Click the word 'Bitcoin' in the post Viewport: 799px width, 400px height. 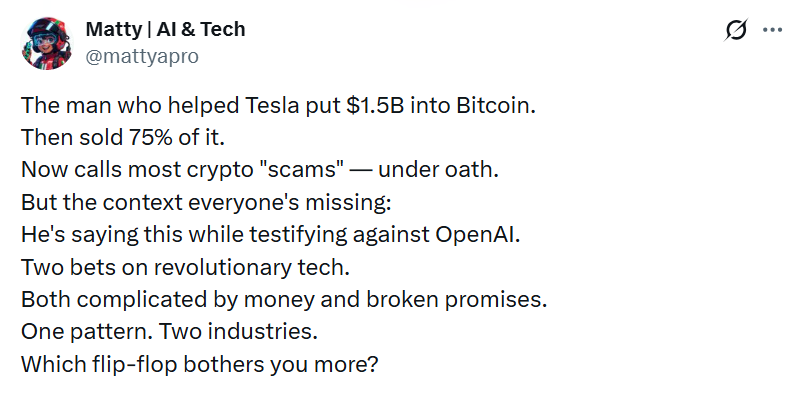(496, 105)
